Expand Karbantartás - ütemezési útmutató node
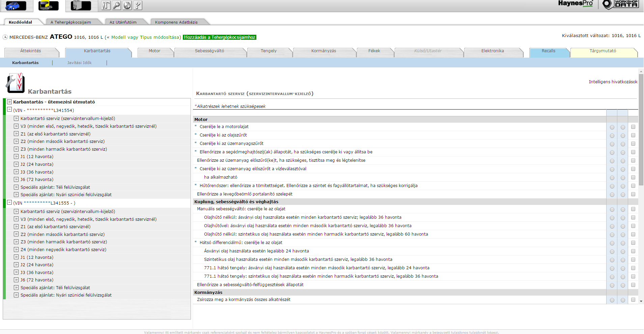This screenshot has width=644, height=334. (9, 102)
